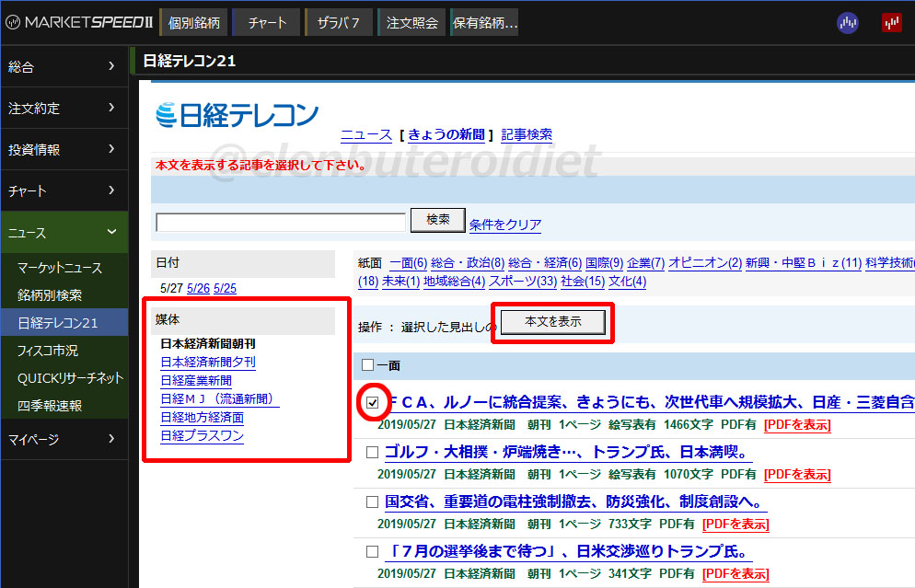Open 日経MJ(流通新聞) media link
Image resolution: width=915 pixels, height=588 pixels.
(x=219, y=399)
